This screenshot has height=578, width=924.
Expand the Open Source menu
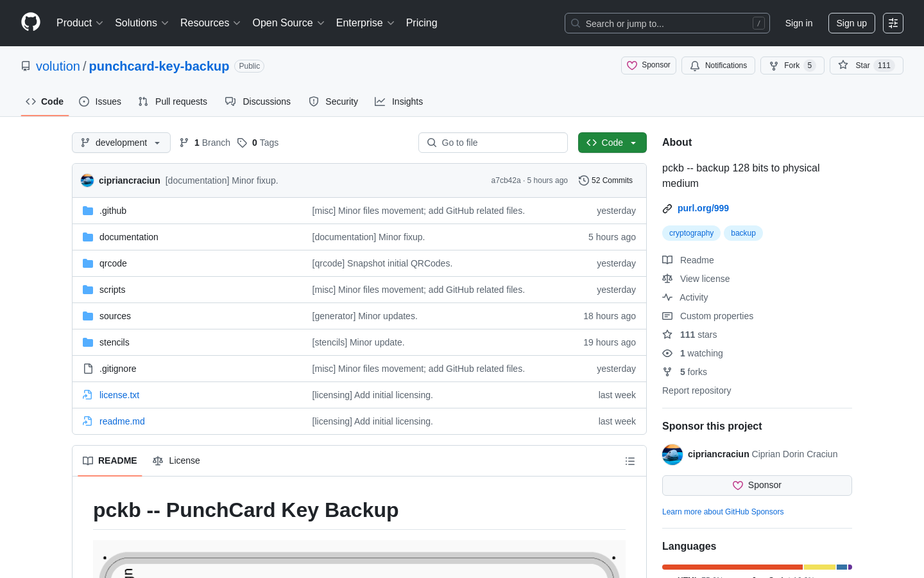pyautogui.click(x=289, y=23)
